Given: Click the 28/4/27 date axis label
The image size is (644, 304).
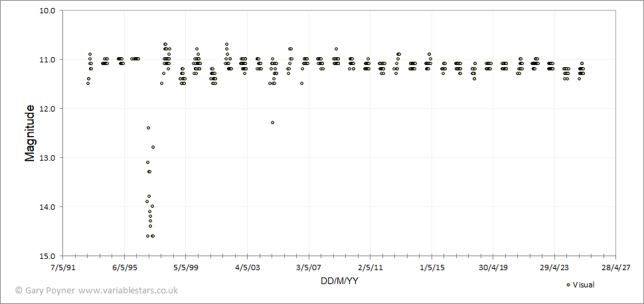Looking at the screenshot, I should pos(615,267).
